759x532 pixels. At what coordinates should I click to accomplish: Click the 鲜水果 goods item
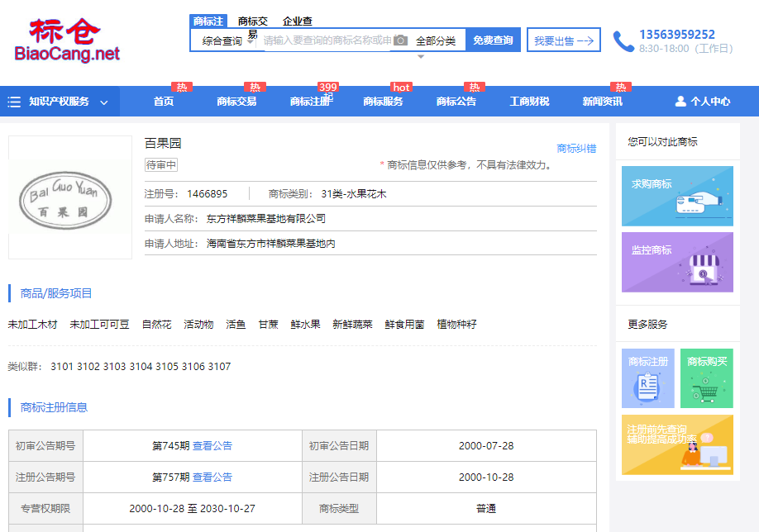pos(305,325)
